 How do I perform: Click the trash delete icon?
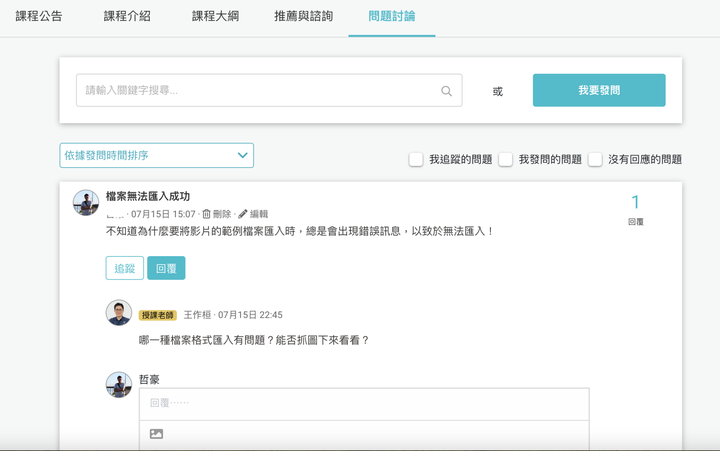tap(207, 214)
